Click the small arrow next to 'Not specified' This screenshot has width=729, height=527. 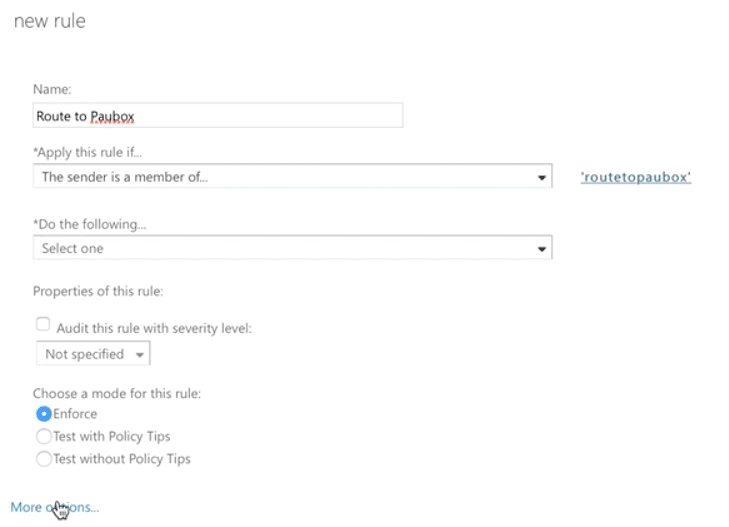tap(139, 355)
